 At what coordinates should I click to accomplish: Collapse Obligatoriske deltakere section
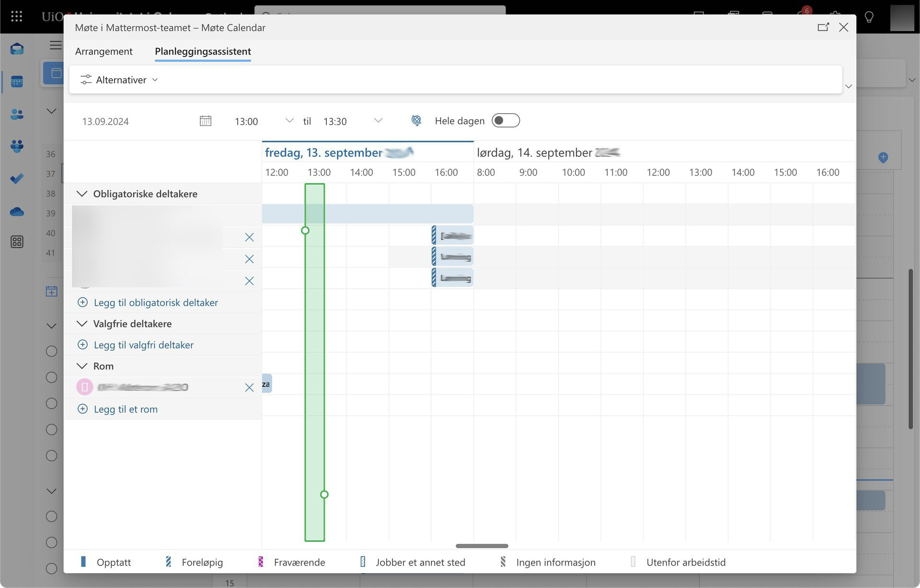tap(82, 194)
